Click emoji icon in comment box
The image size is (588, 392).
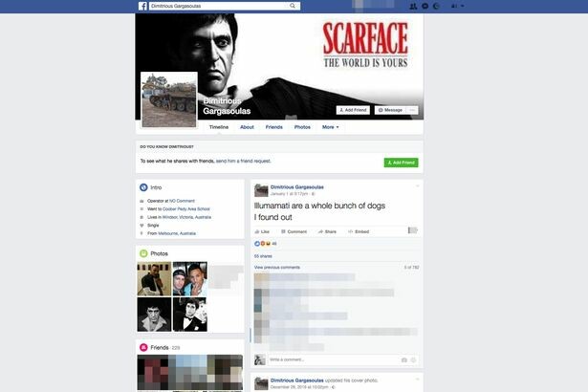click(413, 360)
